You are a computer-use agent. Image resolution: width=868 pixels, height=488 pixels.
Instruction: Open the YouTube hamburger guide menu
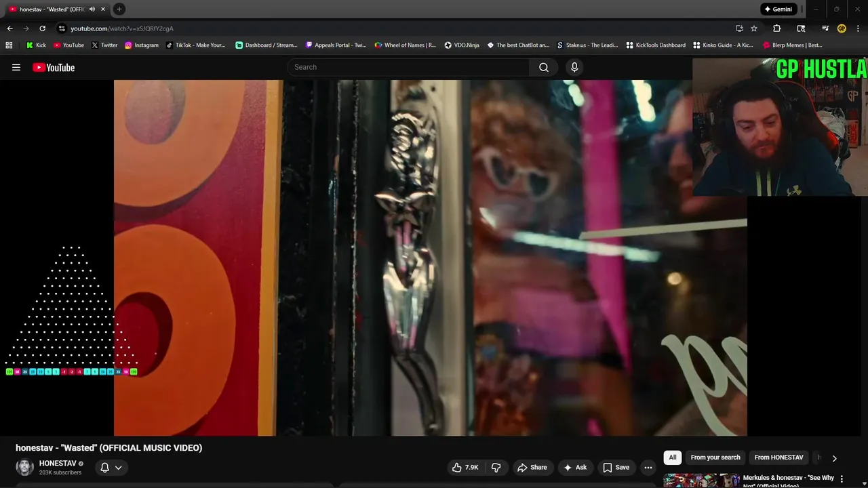pyautogui.click(x=16, y=67)
